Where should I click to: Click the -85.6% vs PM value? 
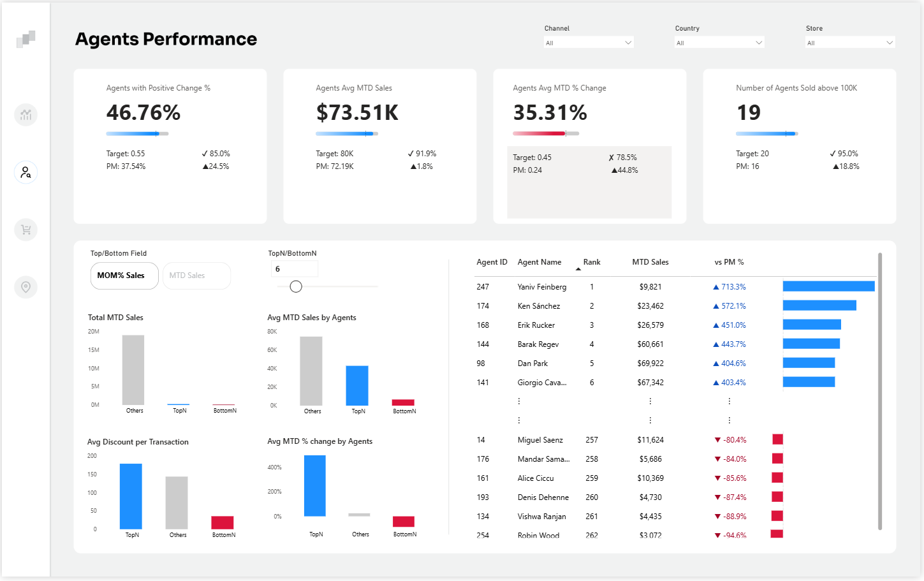[x=735, y=478]
